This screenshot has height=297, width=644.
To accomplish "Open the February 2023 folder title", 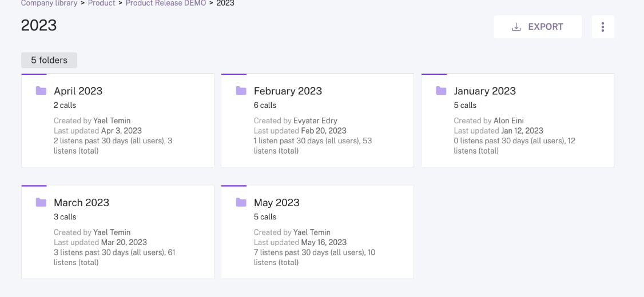I will click(288, 91).
